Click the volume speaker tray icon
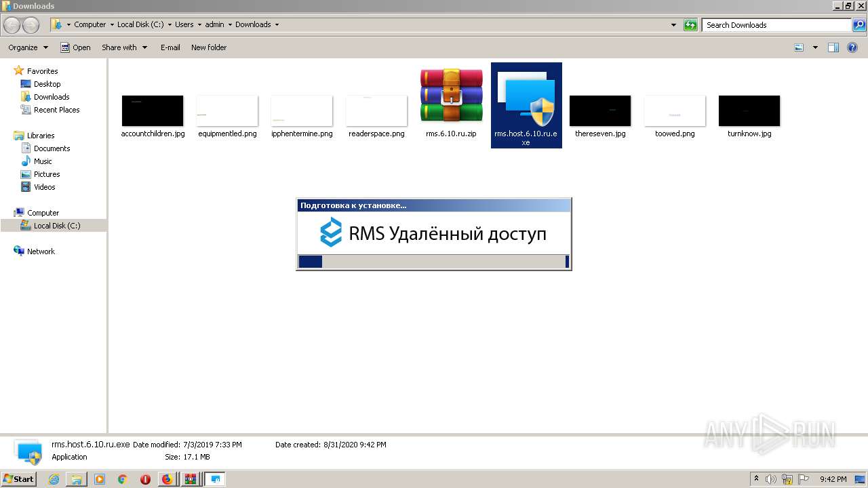 (x=772, y=479)
